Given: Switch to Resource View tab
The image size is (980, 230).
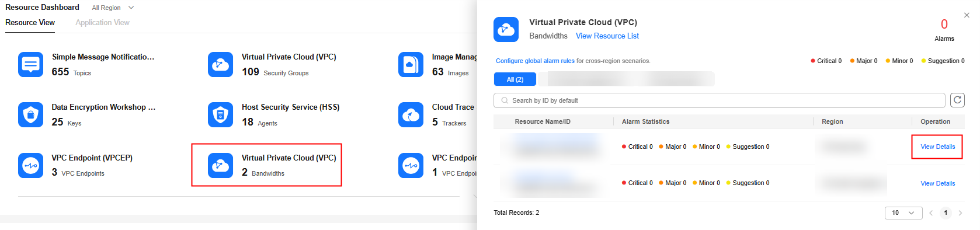Looking at the screenshot, I should tap(30, 22).
